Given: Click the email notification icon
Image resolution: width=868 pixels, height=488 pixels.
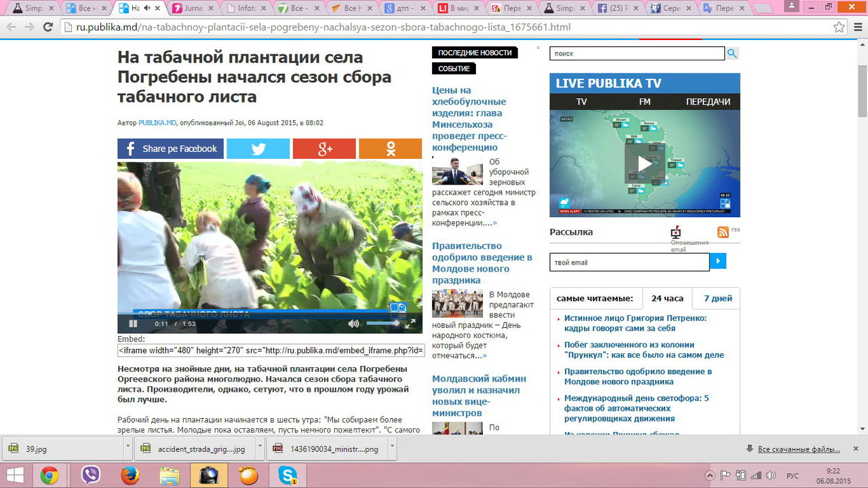Looking at the screenshot, I should coord(675,232).
